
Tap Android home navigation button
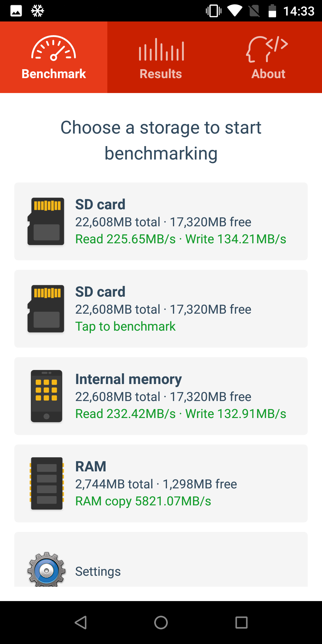click(x=161, y=623)
